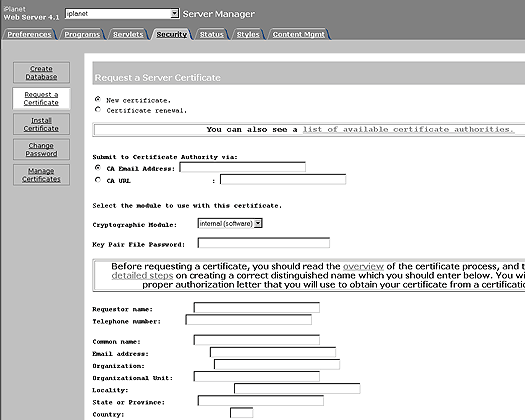Open the Styles tab
The width and height of the screenshot is (525, 420).
pyautogui.click(x=248, y=34)
